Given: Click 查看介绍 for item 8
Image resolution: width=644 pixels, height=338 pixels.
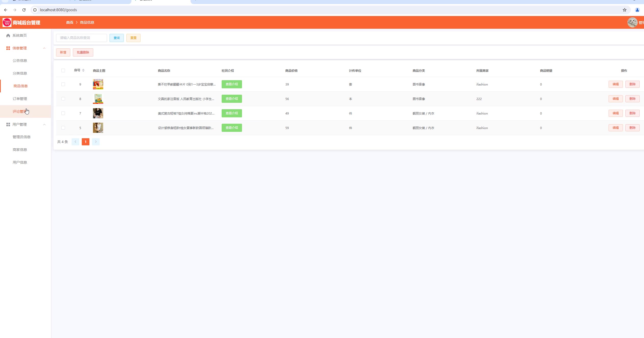Looking at the screenshot, I should [232, 99].
